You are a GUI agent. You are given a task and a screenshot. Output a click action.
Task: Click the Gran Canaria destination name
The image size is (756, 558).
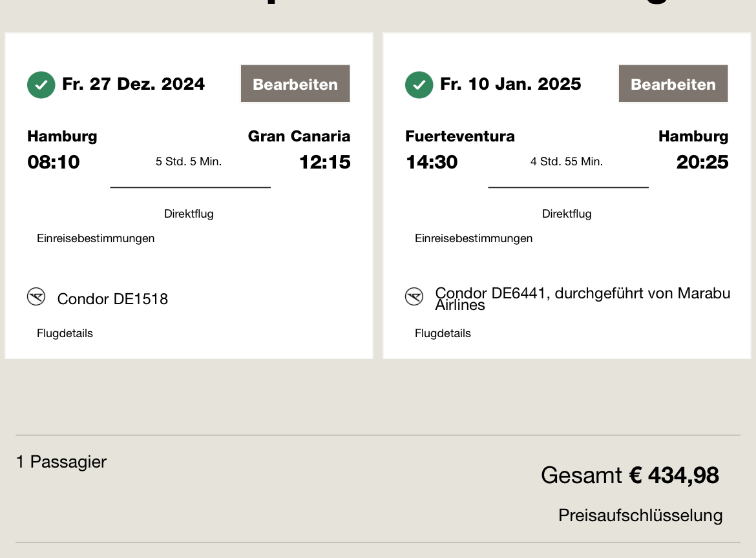coord(299,136)
